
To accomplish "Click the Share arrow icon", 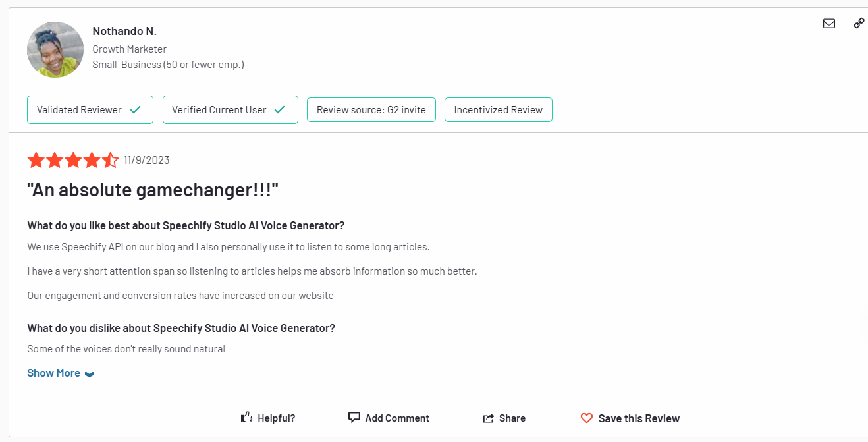I will (x=489, y=418).
